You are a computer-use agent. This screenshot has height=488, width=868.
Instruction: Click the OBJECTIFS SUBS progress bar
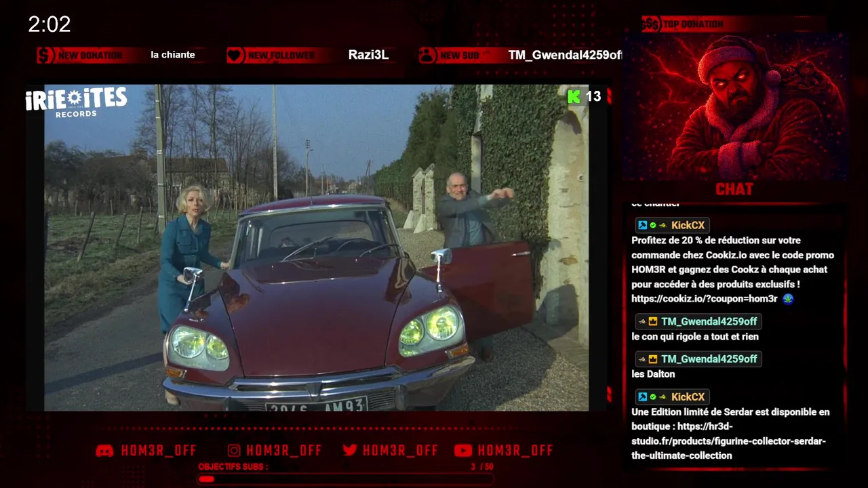click(345, 479)
